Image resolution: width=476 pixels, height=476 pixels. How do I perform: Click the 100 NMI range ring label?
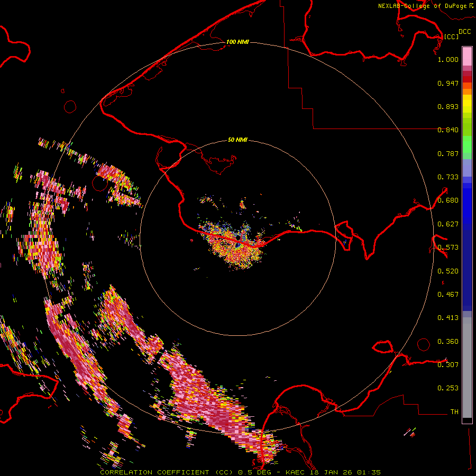tap(237, 42)
